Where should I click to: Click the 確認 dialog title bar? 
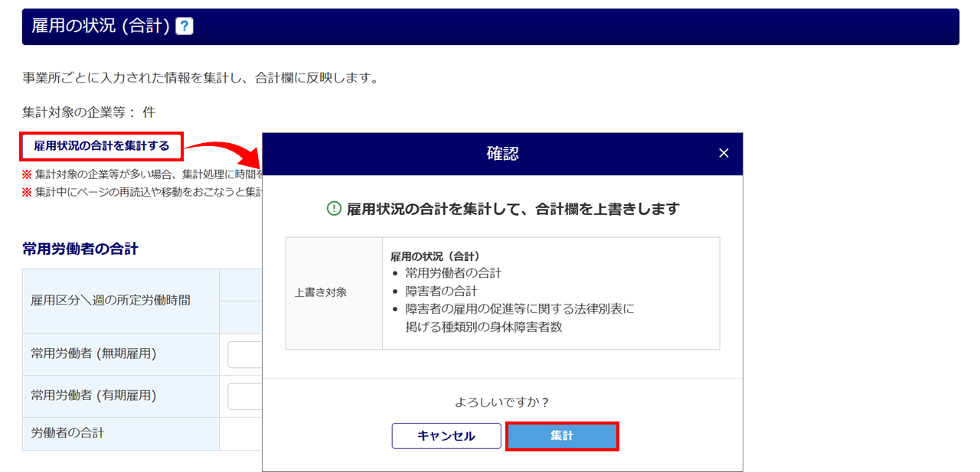pyautogui.click(x=502, y=154)
